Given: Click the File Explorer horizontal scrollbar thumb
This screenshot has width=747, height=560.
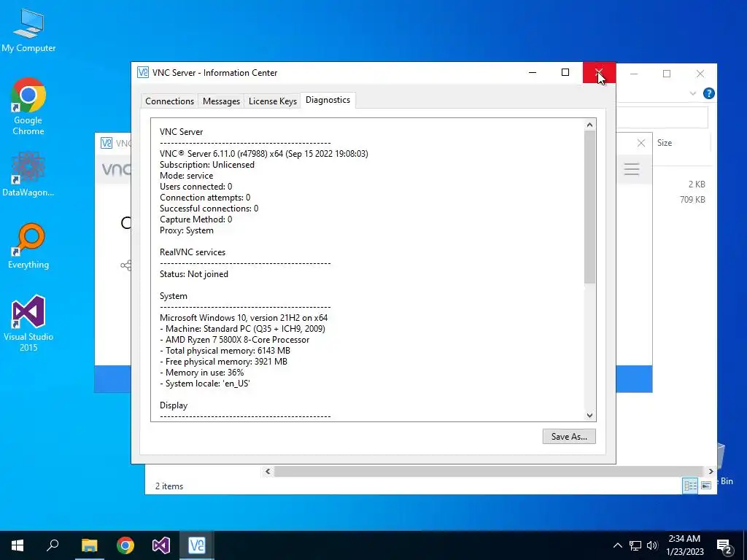Looking at the screenshot, I should (489, 472).
